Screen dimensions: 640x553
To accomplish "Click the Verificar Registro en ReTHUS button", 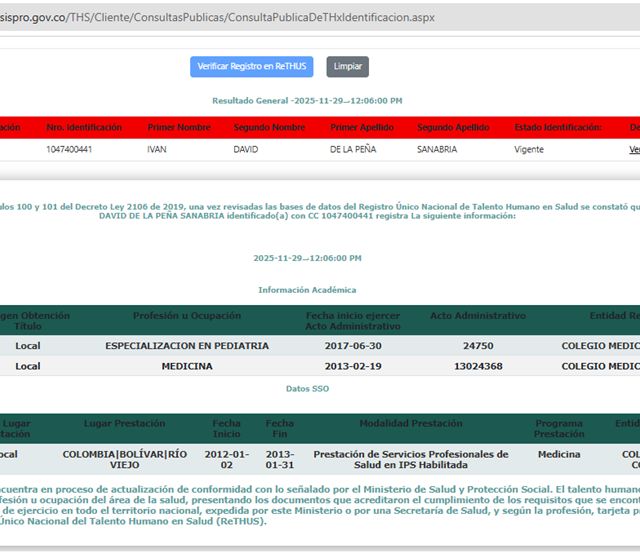I will [x=251, y=67].
